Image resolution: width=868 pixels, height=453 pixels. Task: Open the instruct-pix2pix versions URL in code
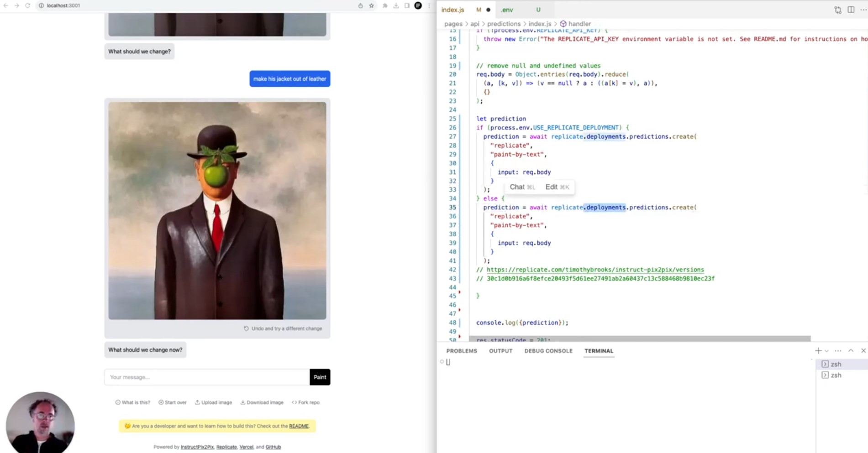tap(595, 270)
